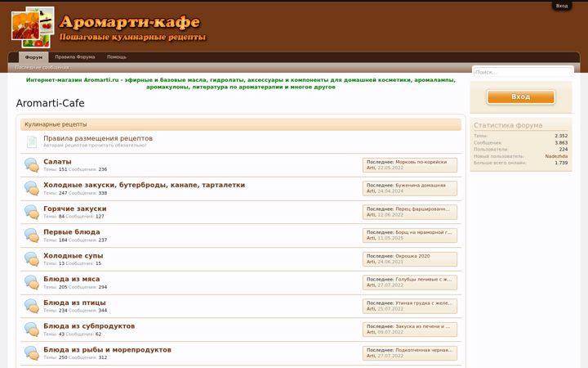The width and height of the screenshot is (588, 368).
Task: Open the Правила Форума tab
Action: point(74,57)
